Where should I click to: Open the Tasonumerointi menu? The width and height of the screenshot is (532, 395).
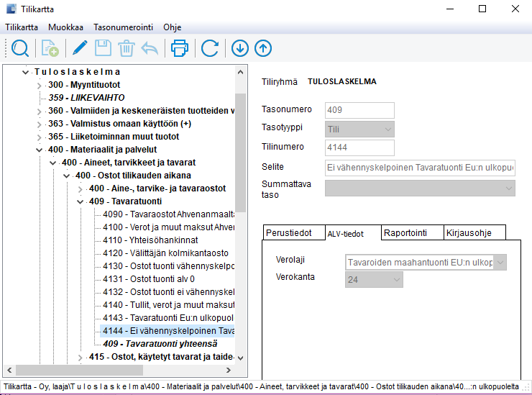[123, 27]
